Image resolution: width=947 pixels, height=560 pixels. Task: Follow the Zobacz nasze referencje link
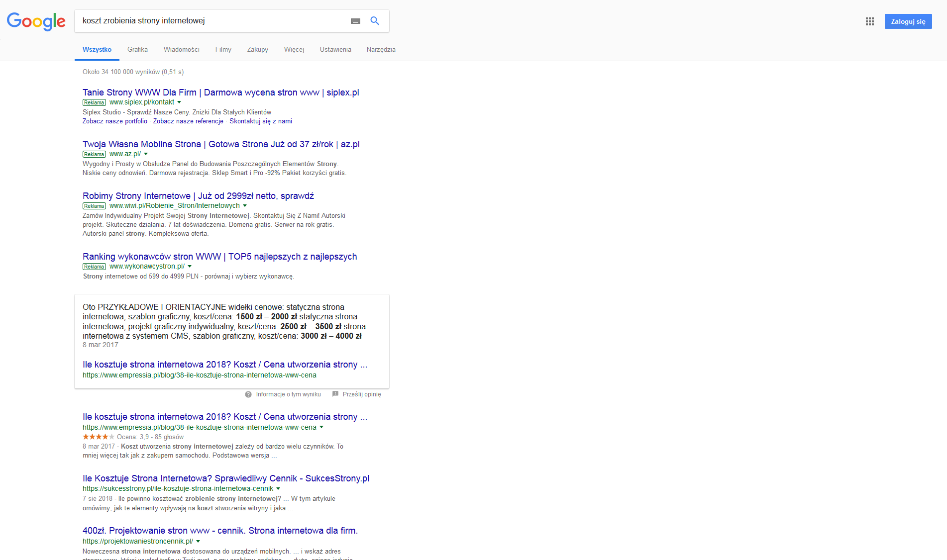pyautogui.click(x=188, y=121)
